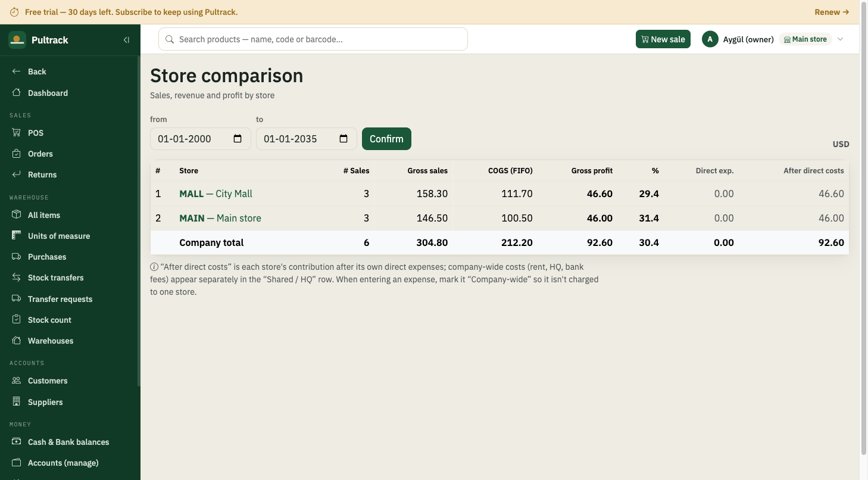Click the 212.20 total COGS value
Screen dimensions: 868x480
517,242
